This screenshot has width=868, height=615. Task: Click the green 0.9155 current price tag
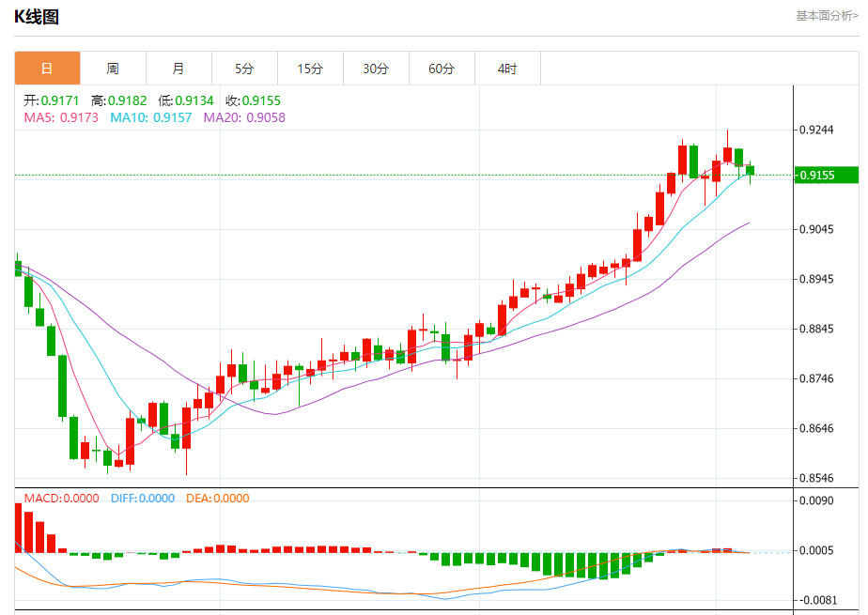pyautogui.click(x=826, y=176)
